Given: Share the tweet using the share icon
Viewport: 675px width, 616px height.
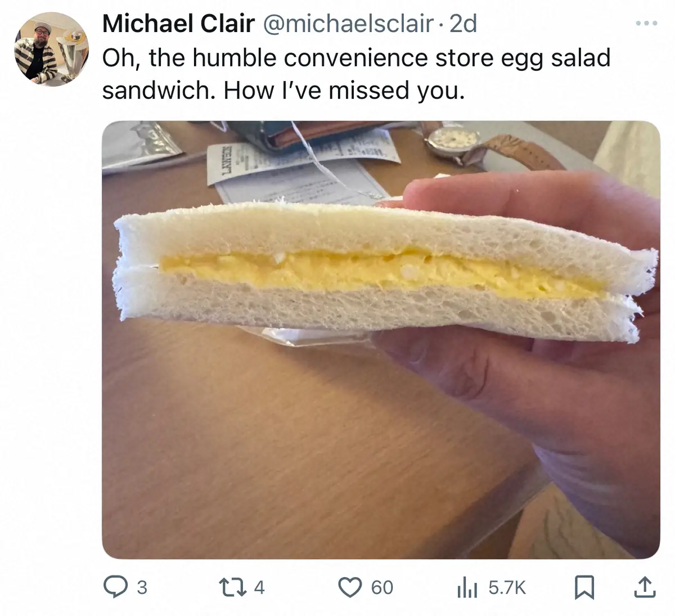Looking at the screenshot, I should coord(645,587).
